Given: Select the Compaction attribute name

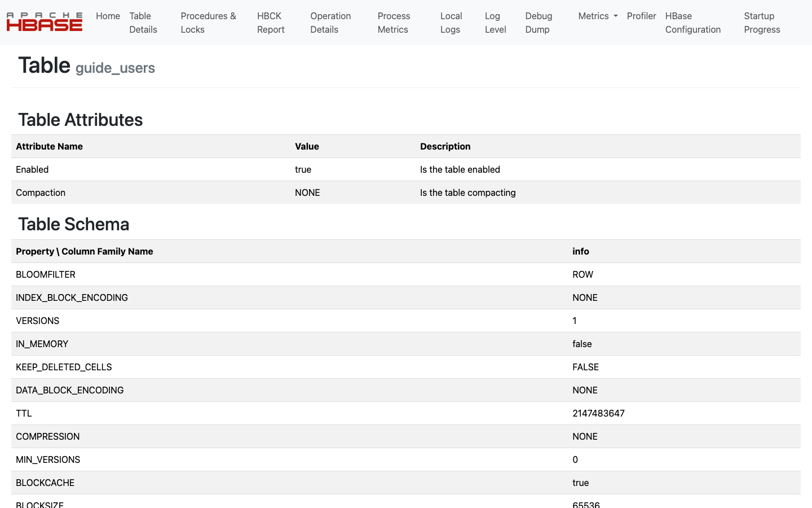Looking at the screenshot, I should coord(41,192).
